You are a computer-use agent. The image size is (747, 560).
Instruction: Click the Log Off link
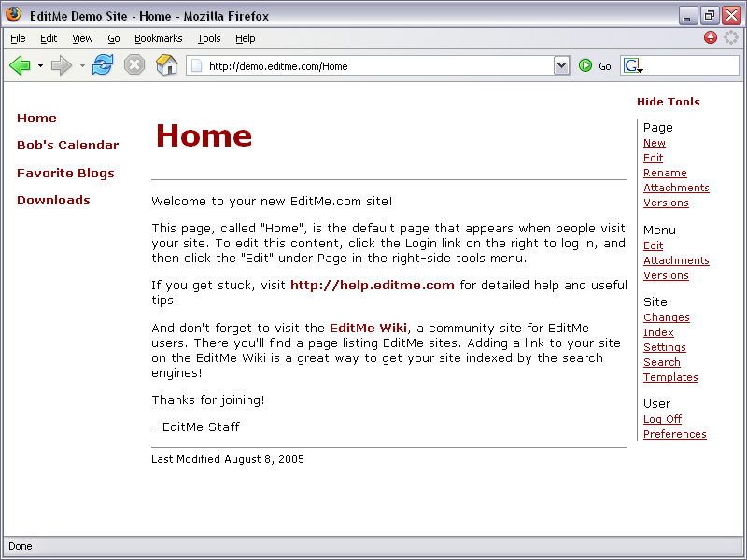click(662, 419)
